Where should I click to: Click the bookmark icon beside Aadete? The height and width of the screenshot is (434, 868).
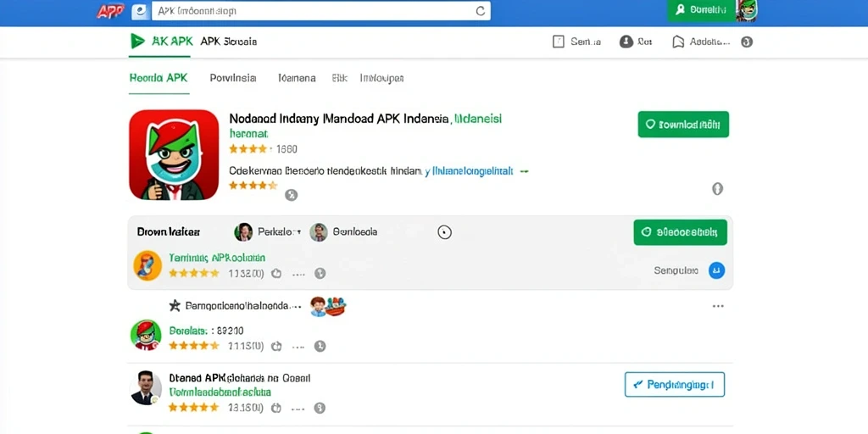point(678,42)
